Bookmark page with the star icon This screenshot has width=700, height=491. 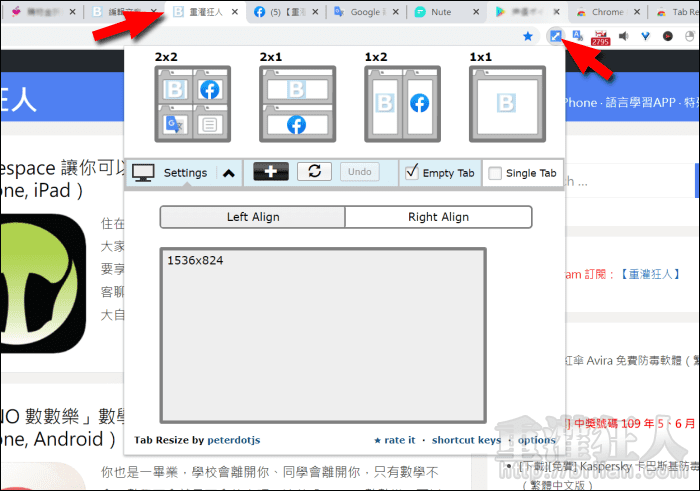point(527,36)
